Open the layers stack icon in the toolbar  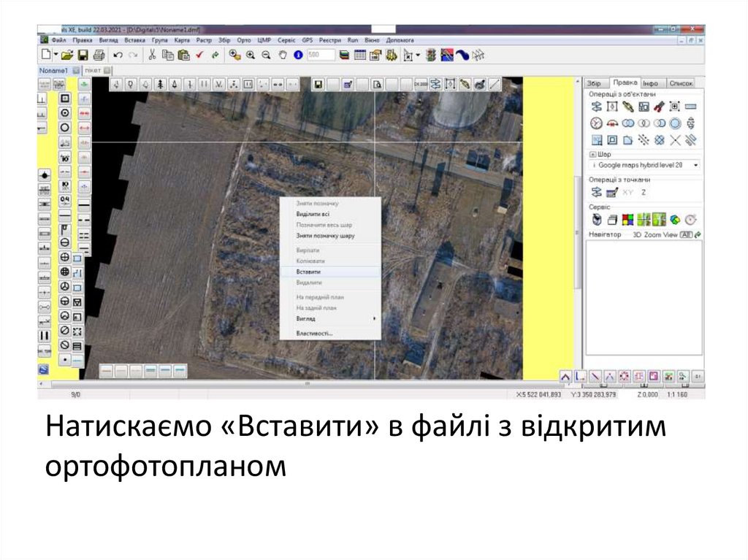tap(344, 55)
